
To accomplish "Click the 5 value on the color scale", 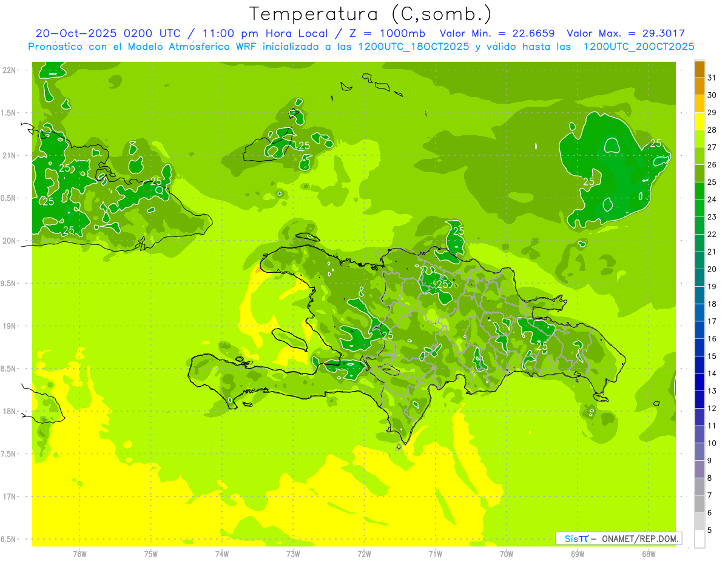I will pos(710,530).
